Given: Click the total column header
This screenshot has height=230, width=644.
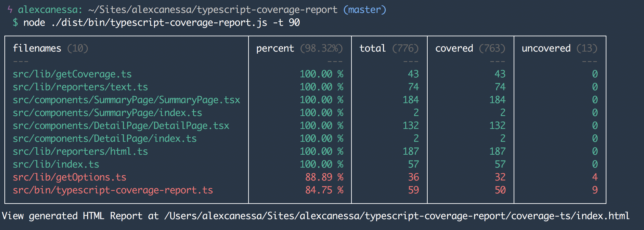Looking at the screenshot, I should point(372,49).
